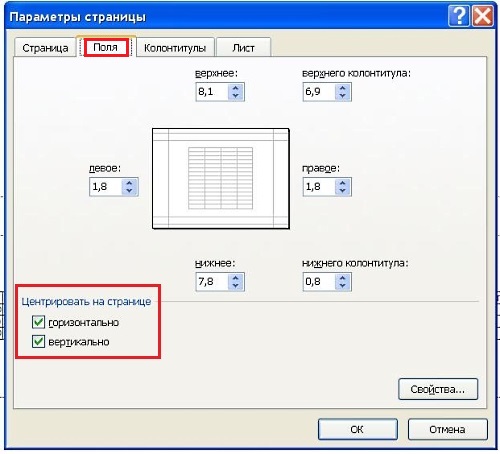Image resolution: width=500 pixels, height=454 pixels.
Task: Decrease the left margin (левое) value
Action: coord(129,191)
